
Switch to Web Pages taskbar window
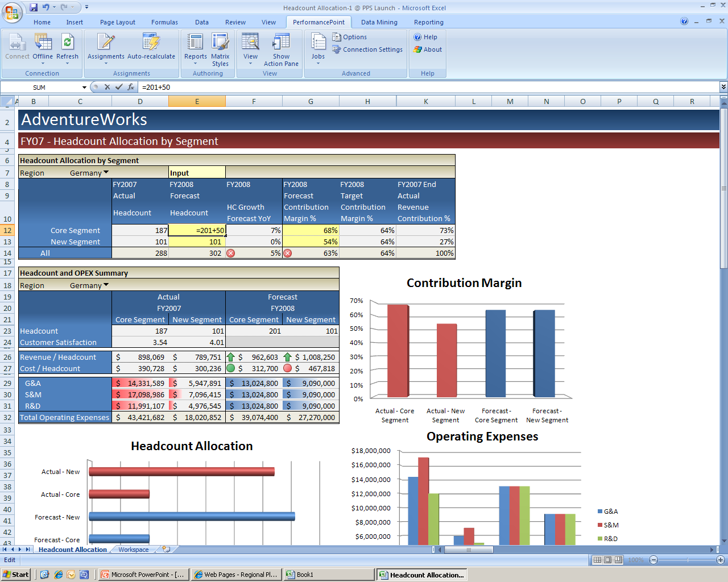click(237, 575)
